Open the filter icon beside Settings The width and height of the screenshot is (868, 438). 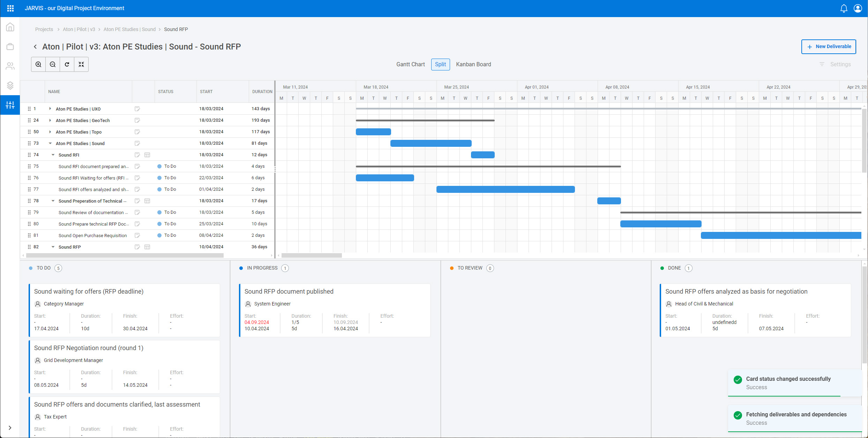tap(822, 64)
